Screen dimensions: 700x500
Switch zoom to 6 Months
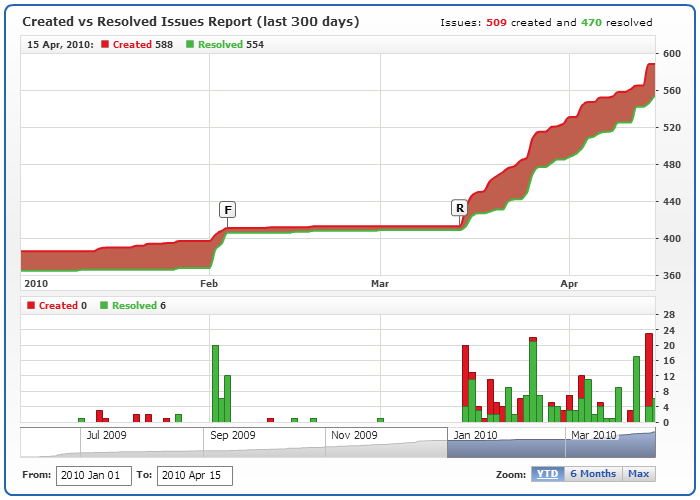[592, 474]
